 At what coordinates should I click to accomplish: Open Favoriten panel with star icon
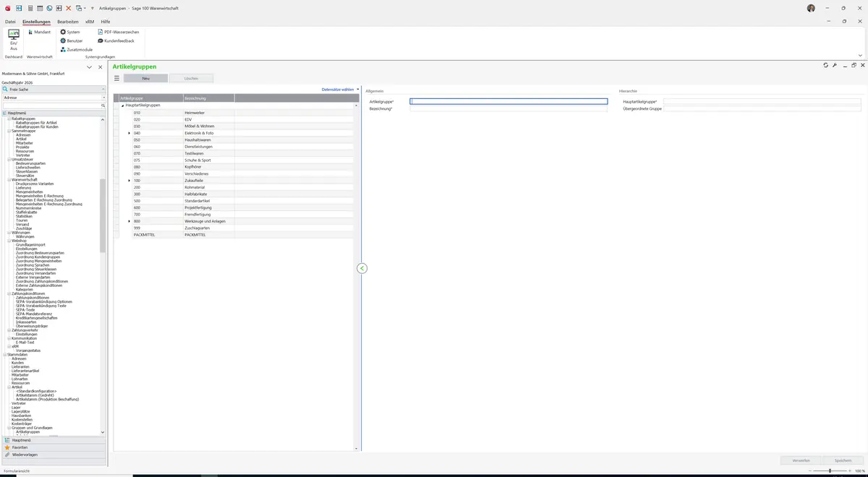(x=54, y=447)
